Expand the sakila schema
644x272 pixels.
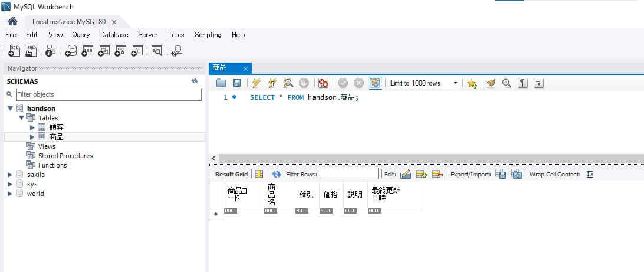pyautogui.click(x=10, y=175)
